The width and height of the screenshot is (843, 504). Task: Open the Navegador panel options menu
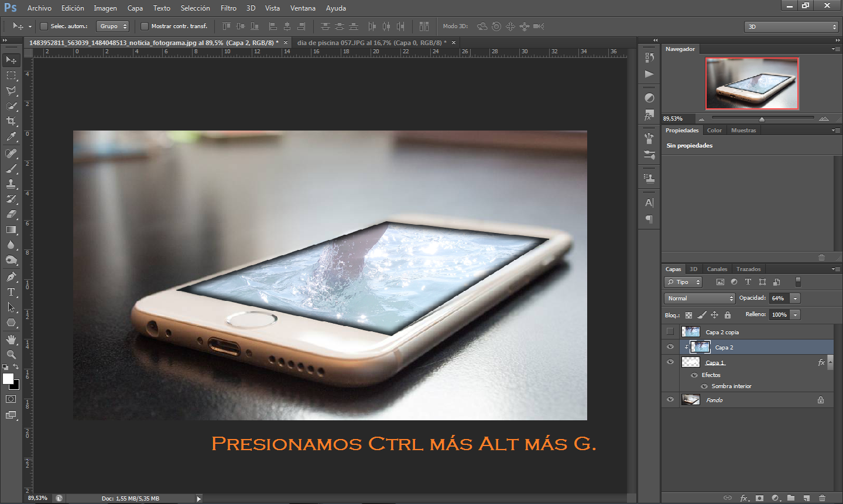click(x=835, y=49)
